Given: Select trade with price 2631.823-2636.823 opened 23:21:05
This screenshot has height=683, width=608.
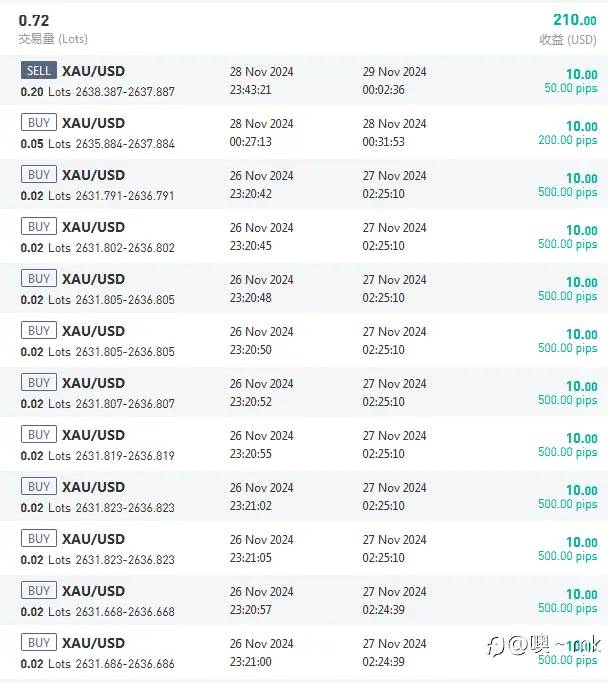Looking at the screenshot, I should tap(304, 548).
